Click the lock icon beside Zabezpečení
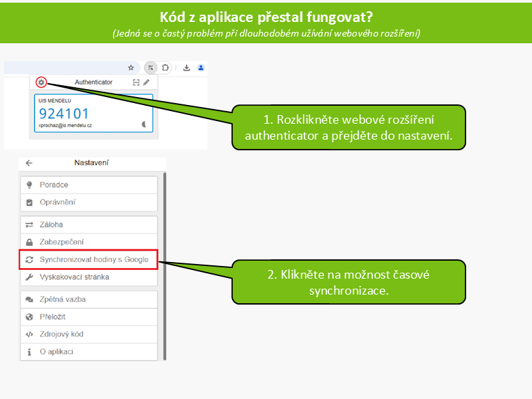 click(29, 242)
